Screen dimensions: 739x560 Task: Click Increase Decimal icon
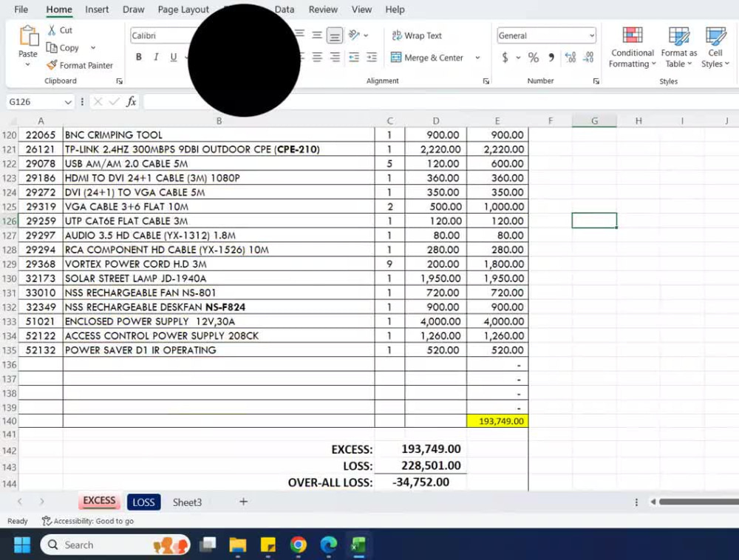[571, 58]
